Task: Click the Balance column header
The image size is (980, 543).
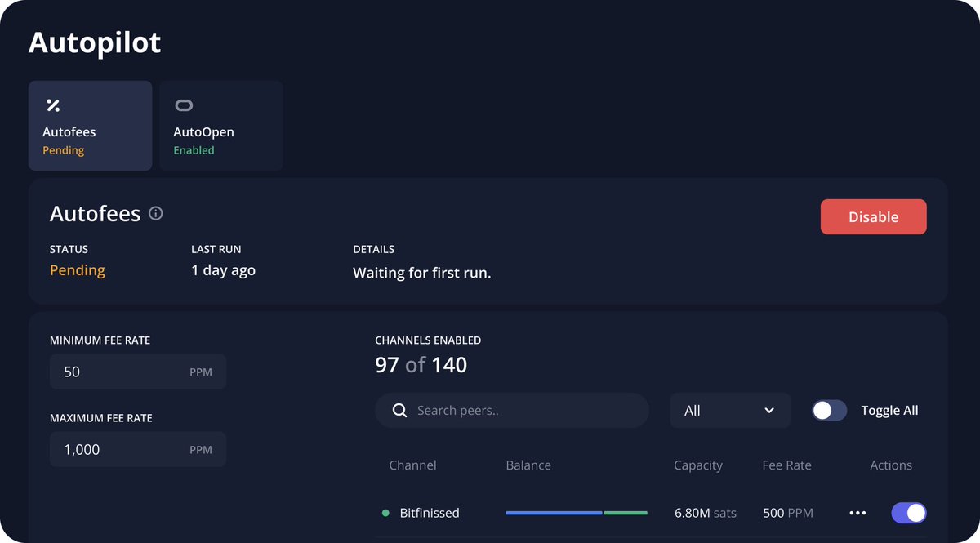Action: (528, 465)
